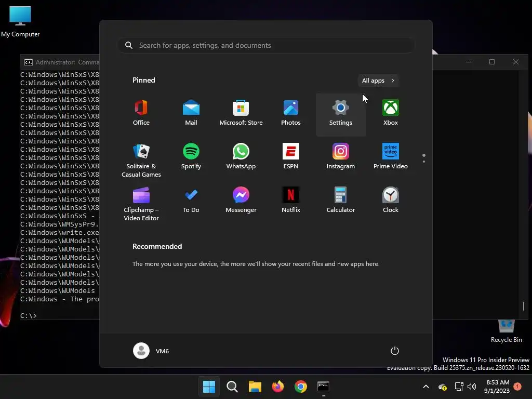
Task: Open network status tray icon
Action: click(459, 387)
